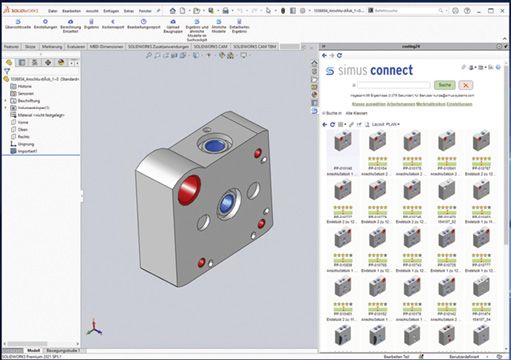Click the red X clear search button
Screen dimensions: 511x360
(x=466, y=85)
